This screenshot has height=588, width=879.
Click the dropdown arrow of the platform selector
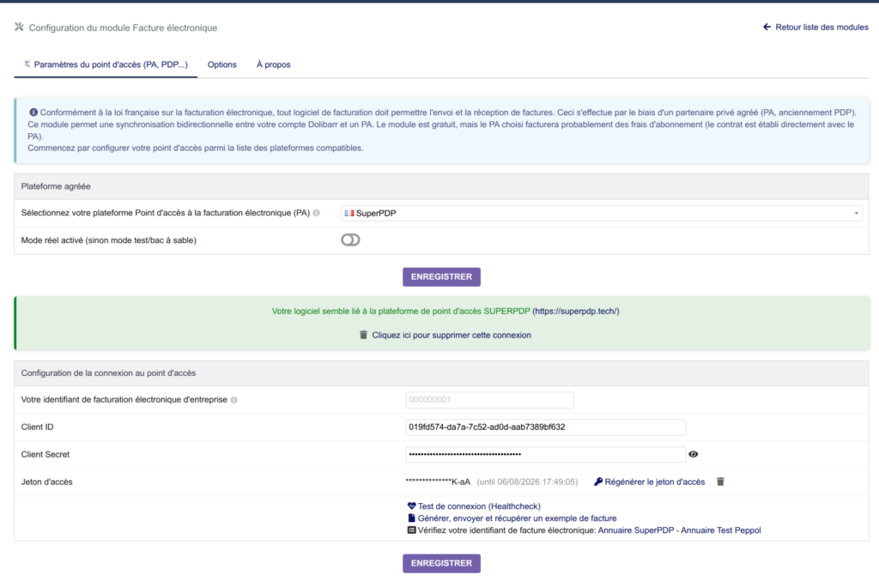point(856,213)
